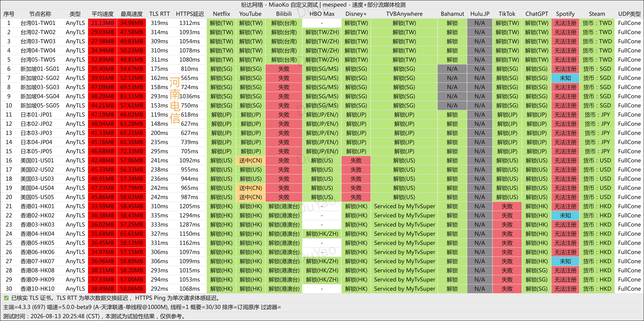Select HBO Max 解锁(HK/ZH) in 香港04-HK04 row
The width and height of the screenshot is (644, 321).
322,234
